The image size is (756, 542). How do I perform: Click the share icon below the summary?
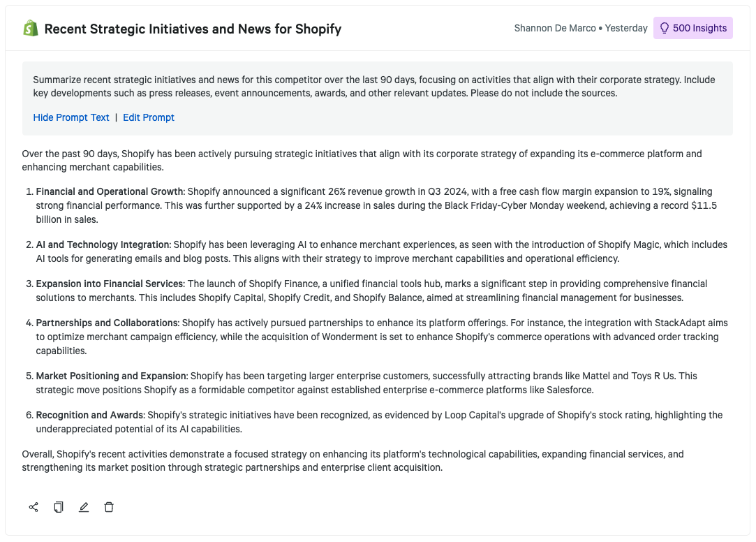click(34, 507)
